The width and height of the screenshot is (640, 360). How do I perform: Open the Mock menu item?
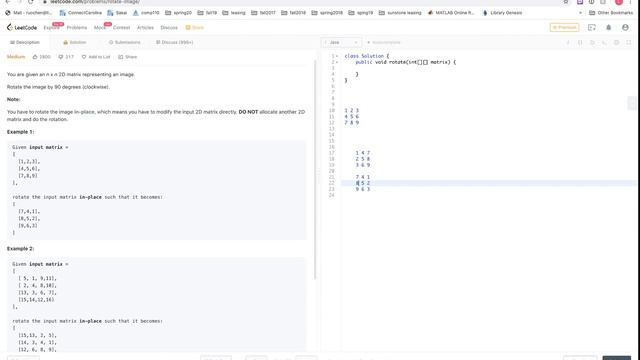pos(99,28)
